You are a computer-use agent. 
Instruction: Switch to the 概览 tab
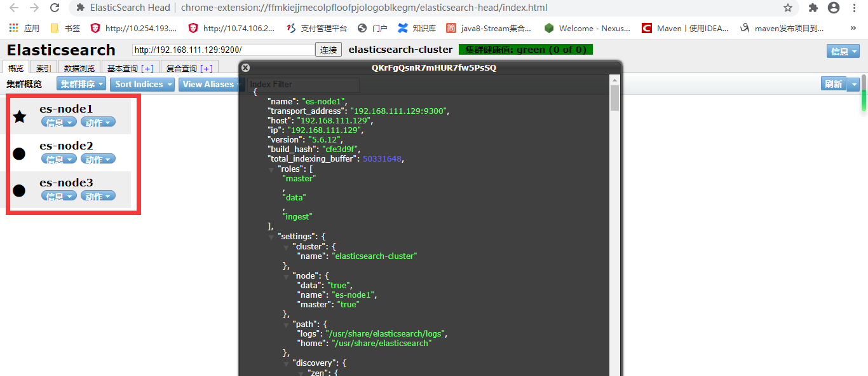point(16,68)
